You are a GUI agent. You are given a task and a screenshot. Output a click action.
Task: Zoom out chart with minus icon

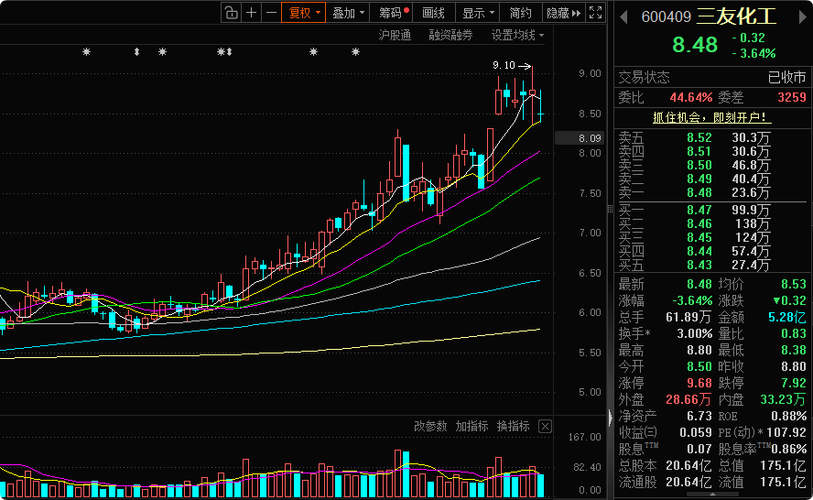pyautogui.click(x=271, y=13)
